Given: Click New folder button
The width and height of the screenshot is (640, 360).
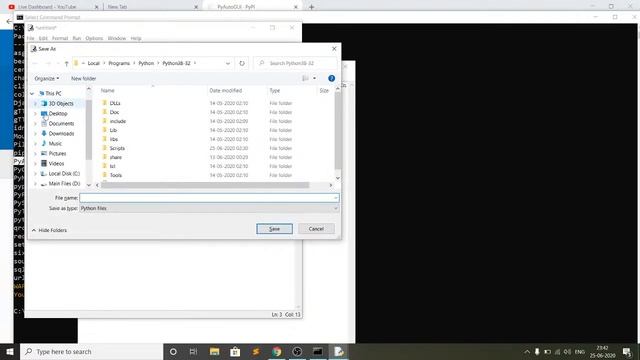Looking at the screenshot, I should tap(83, 78).
